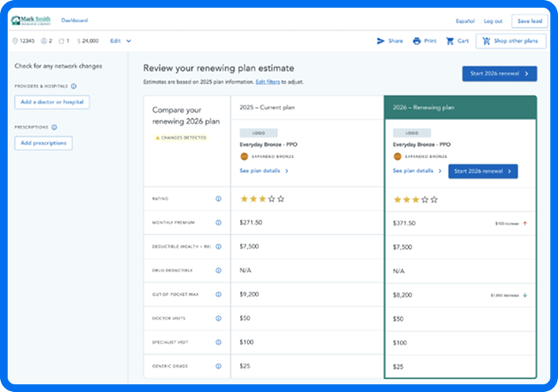The width and height of the screenshot is (558, 392).
Task: Click the Share arrow icon
Action: pos(380,41)
